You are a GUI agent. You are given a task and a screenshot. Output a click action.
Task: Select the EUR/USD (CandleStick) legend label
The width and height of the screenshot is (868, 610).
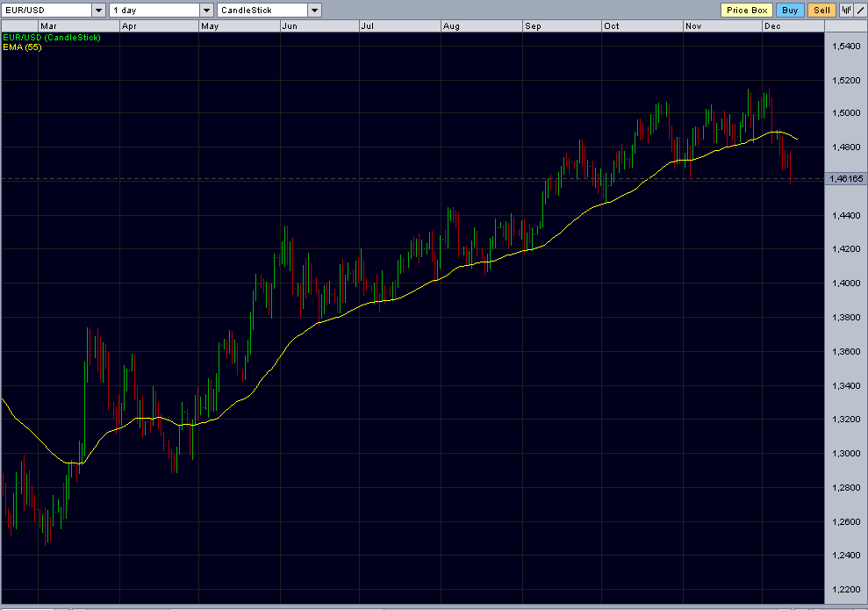click(x=52, y=38)
